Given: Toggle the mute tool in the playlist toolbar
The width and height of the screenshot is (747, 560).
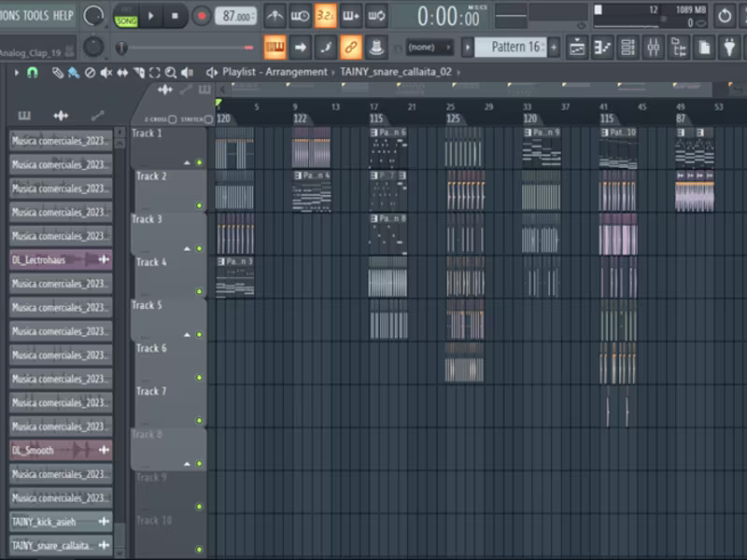Looking at the screenshot, I should [106, 72].
